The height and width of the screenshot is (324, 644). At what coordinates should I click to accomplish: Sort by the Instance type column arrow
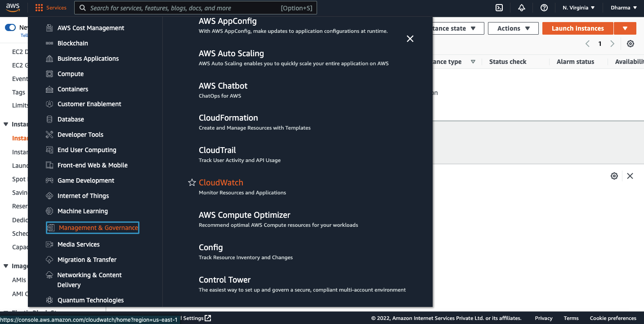[473, 62]
